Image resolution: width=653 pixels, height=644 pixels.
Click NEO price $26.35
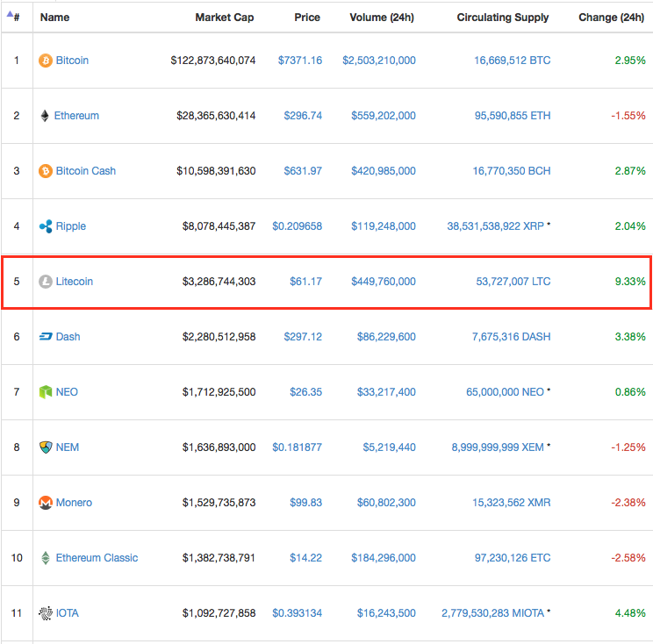click(305, 392)
